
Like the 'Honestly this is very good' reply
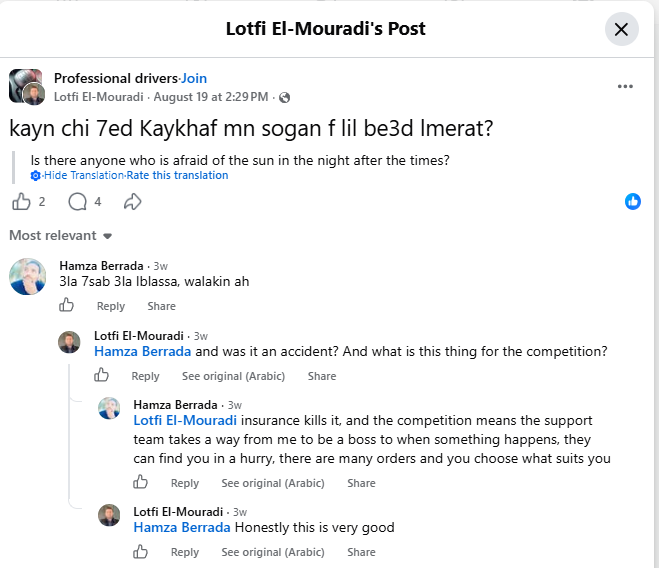click(140, 551)
